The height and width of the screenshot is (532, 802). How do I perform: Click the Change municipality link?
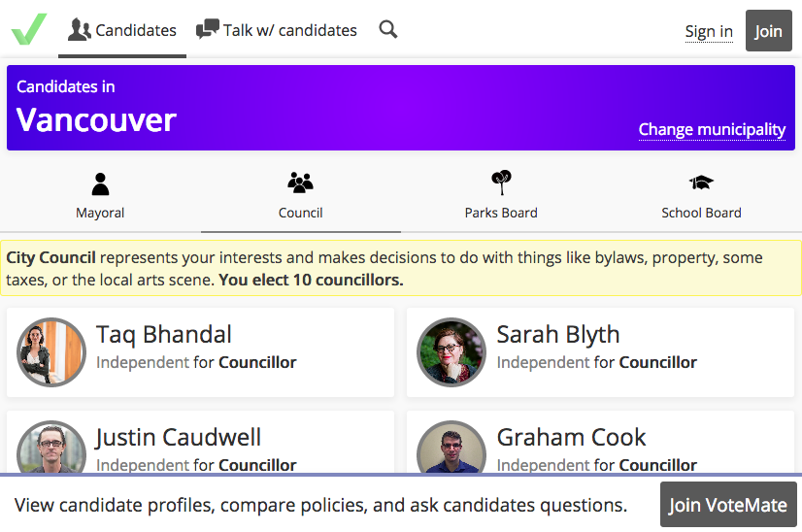coord(712,129)
